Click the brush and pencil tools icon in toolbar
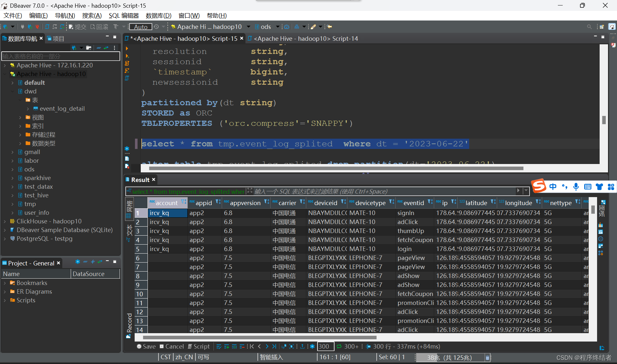 [313, 27]
